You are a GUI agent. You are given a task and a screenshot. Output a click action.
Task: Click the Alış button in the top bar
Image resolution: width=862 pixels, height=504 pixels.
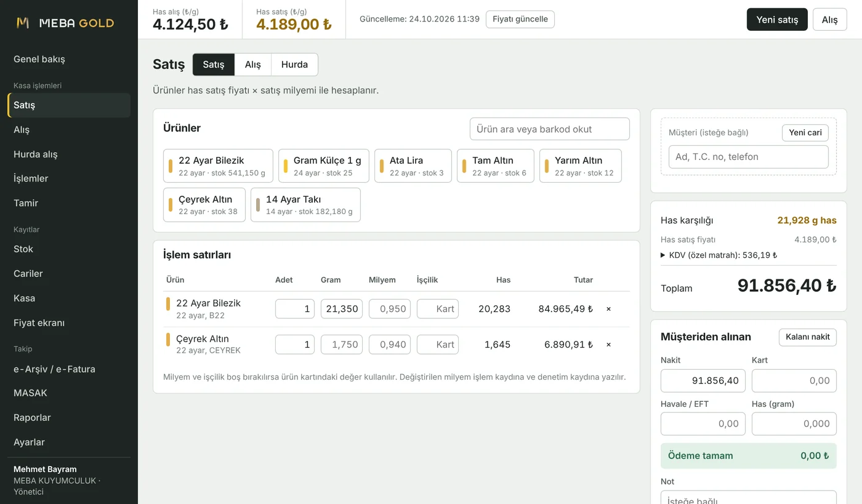click(829, 20)
